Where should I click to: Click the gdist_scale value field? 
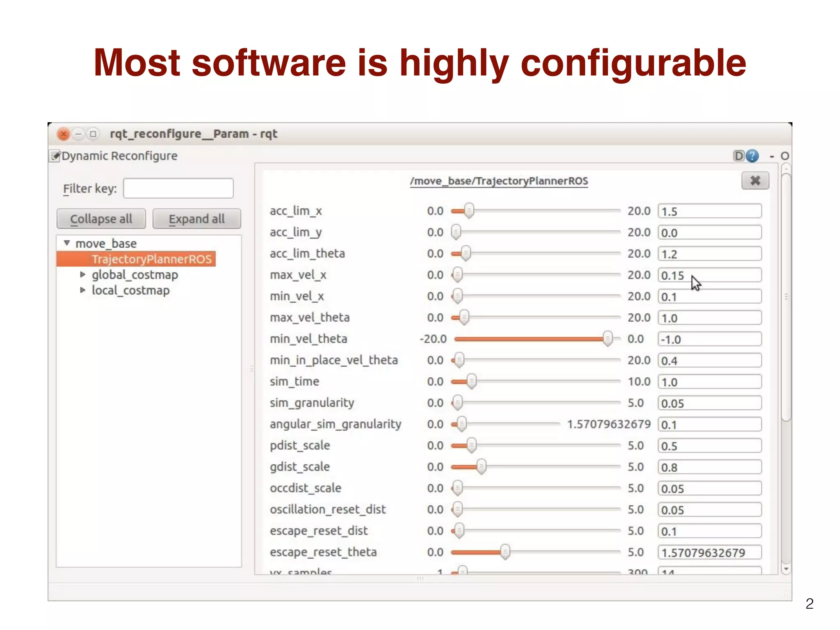click(710, 467)
